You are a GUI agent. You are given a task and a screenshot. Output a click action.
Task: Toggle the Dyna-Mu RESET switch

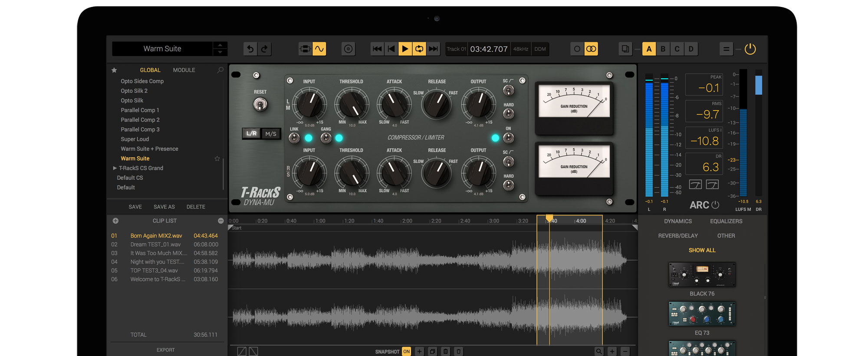pos(260,104)
